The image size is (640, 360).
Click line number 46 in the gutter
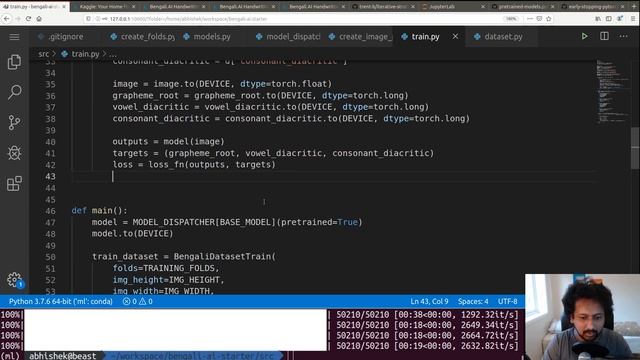point(50,211)
